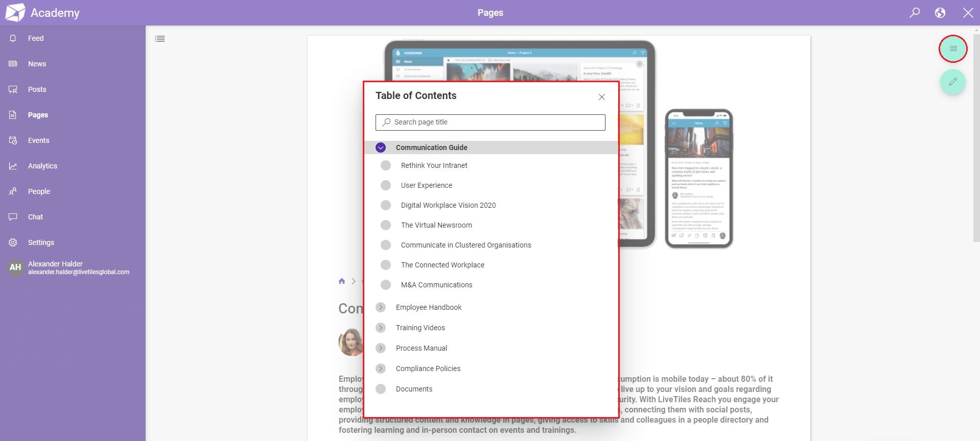
Task: Click the list icon above the page
Action: click(x=160, y=39)
